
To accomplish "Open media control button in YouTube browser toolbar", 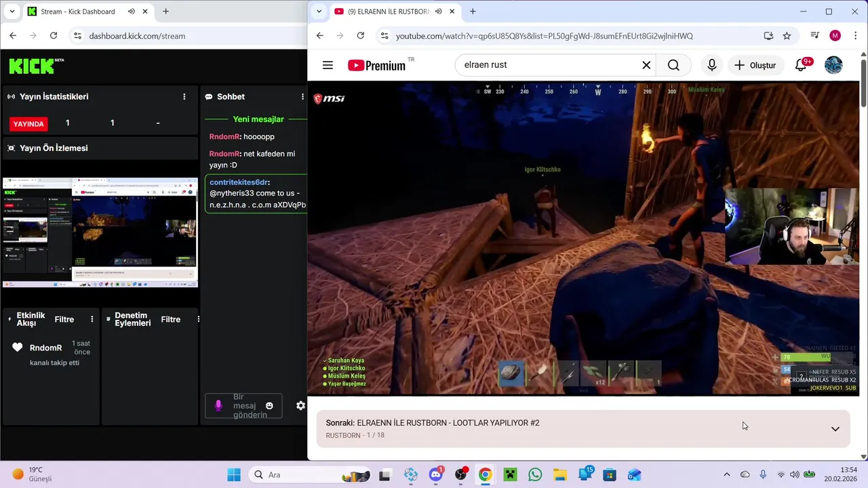I will pos(815,36).
